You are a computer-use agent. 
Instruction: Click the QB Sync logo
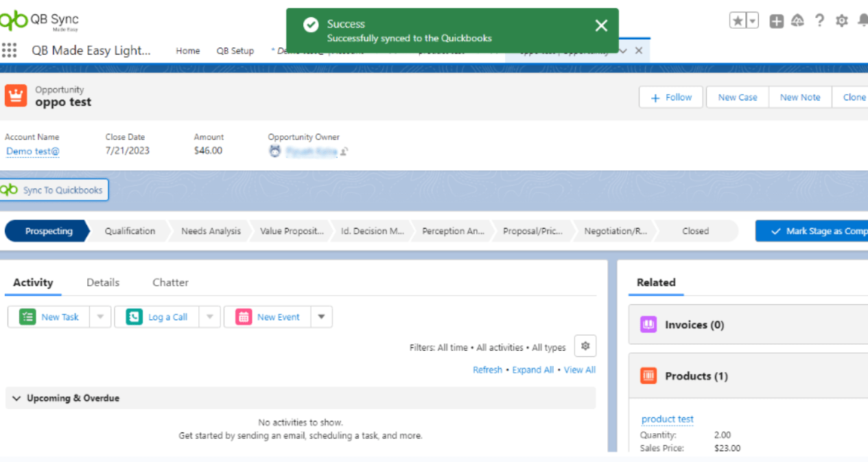[40, 21]
